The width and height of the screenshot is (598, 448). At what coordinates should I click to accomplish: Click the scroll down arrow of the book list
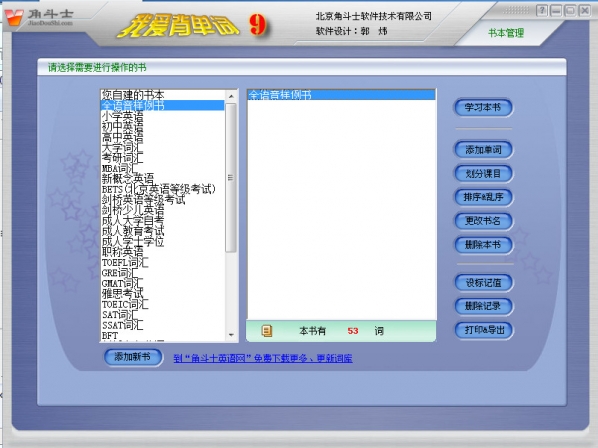click(231, 335)
